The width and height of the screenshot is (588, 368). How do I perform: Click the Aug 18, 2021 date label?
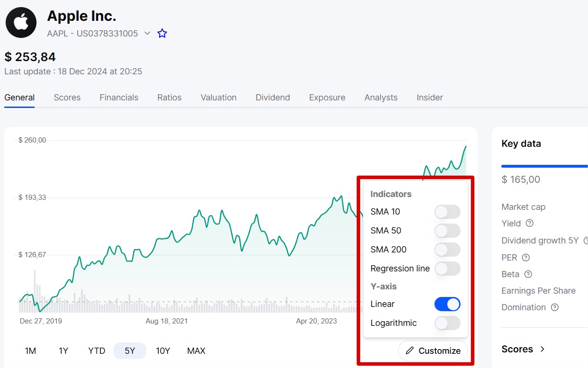pyautogui.click(x=166, y=321)
